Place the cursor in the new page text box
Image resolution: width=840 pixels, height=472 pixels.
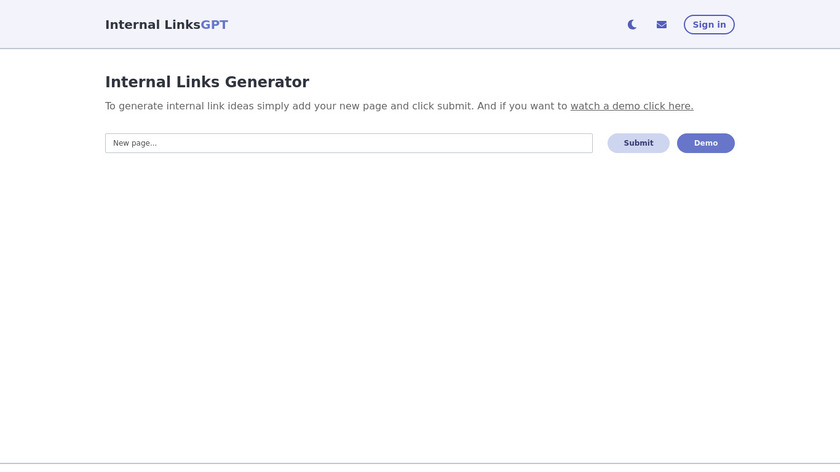348,143
